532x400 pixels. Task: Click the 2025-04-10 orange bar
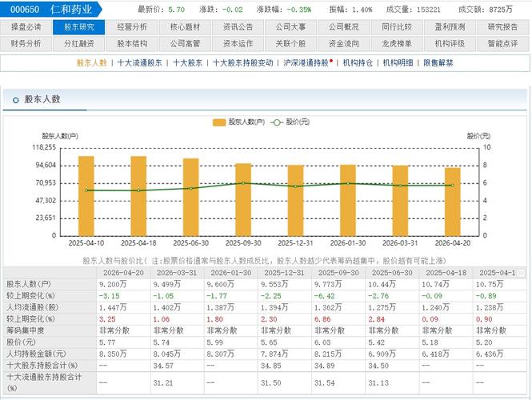coord(86,196)
